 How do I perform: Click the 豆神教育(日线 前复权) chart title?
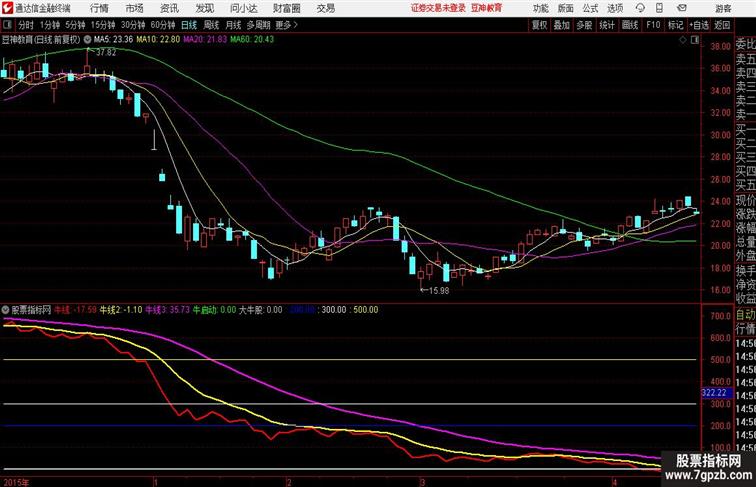click(41, 40)
